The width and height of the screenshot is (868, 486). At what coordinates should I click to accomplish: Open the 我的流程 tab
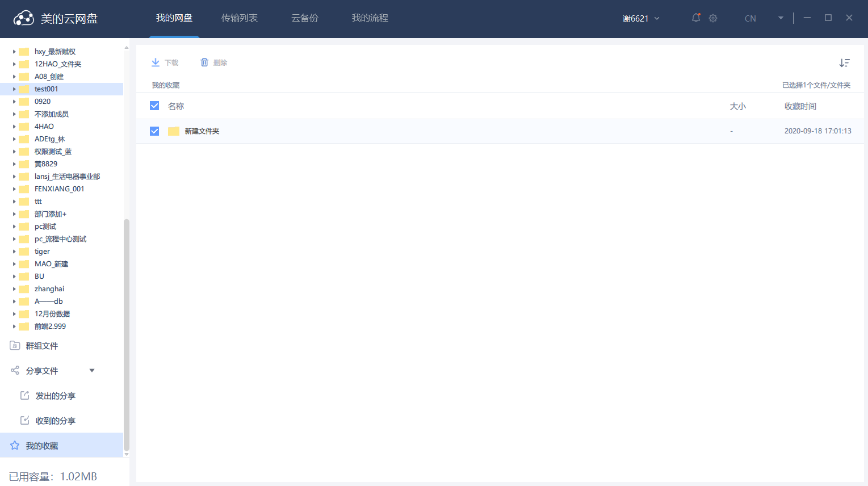(370, 18)
